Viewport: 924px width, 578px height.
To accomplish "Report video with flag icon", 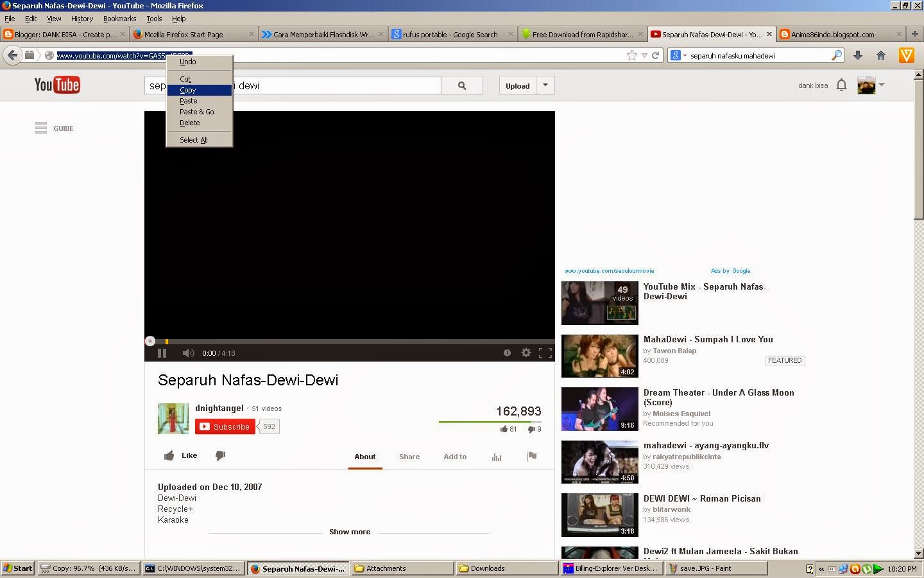I will pos(531,457).
